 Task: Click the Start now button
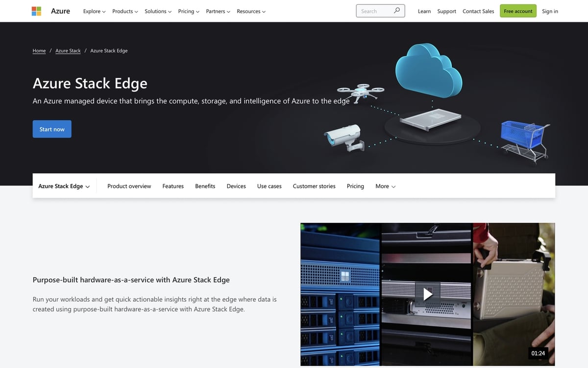point(52,129)
